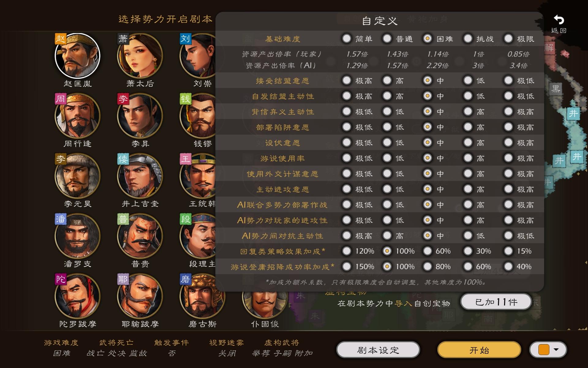Screen dimensions: 588x368
Task: Set 主动进攻意愿 to 极高
Action: coord(508,189)
